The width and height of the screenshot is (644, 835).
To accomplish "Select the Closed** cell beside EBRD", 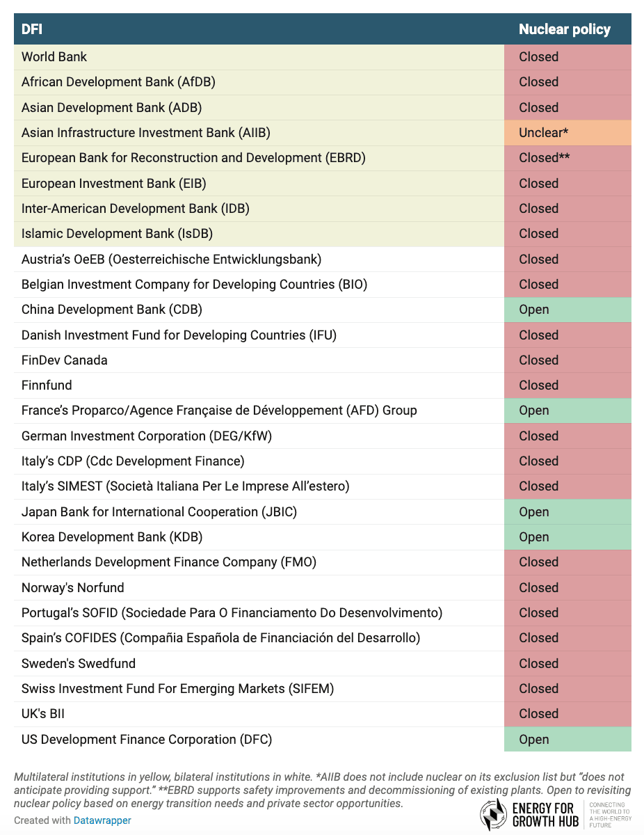I will click(x=546, y=158).
